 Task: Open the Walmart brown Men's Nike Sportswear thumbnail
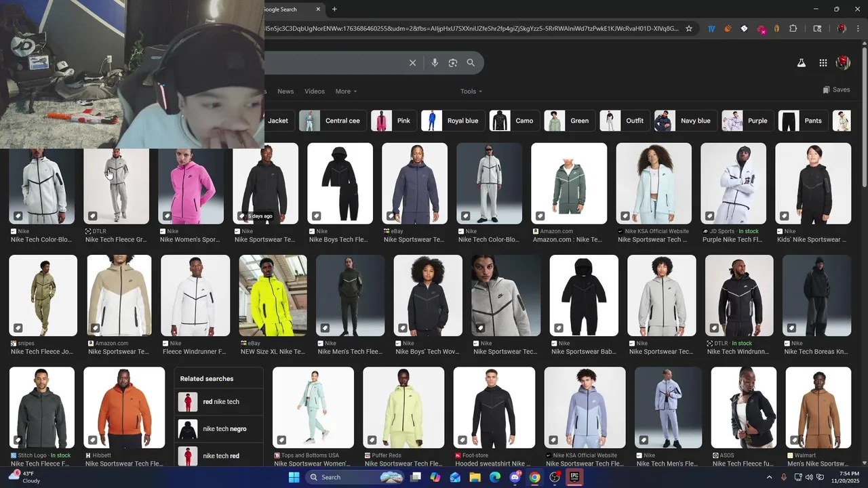[818, 407]
